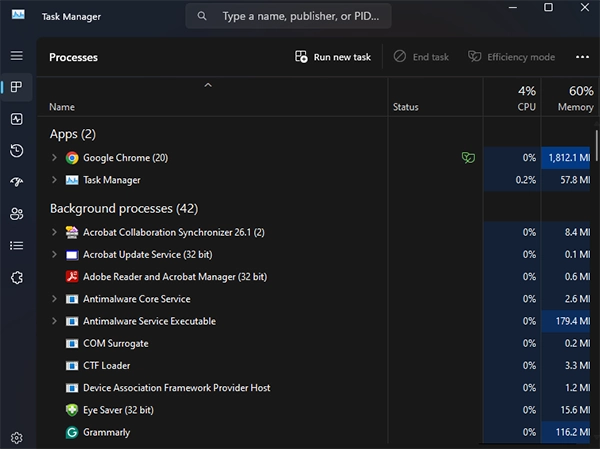The image size is (600, 449).
Task: Open the Performance page icon in sidebar
Action: (x=16, y=119)
